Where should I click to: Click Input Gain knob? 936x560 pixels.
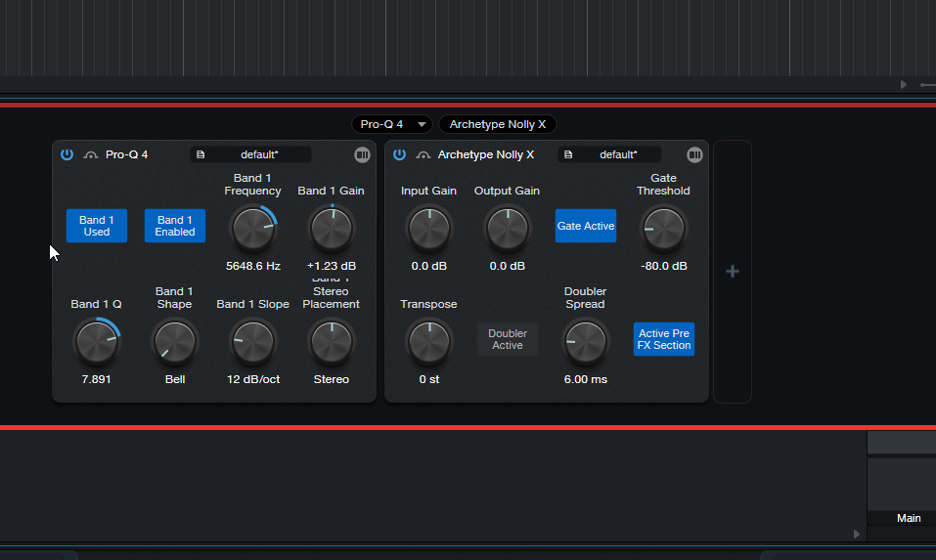(428, 229)
